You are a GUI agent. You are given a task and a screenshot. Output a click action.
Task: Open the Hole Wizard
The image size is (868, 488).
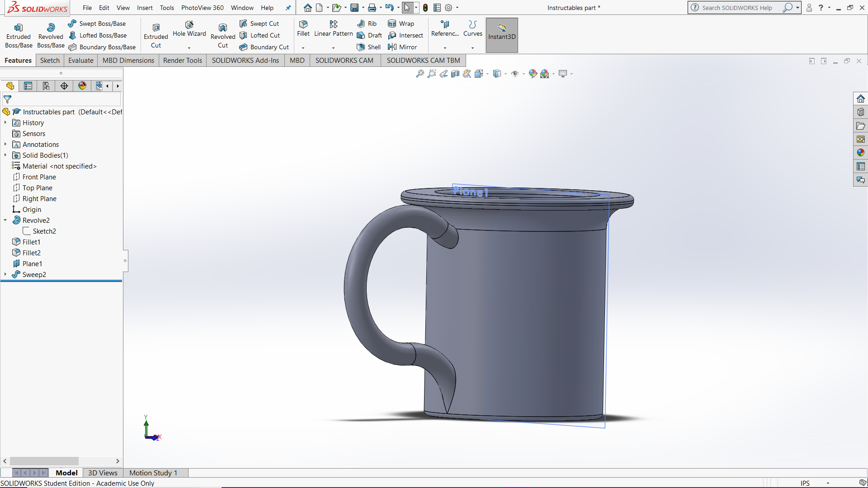pyautogui.click(x=189, y=30)
